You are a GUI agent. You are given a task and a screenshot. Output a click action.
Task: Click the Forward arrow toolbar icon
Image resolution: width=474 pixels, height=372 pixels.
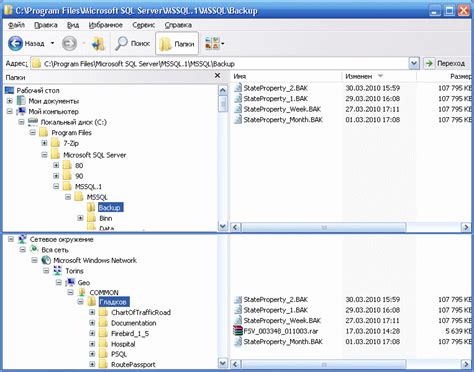pyautogui.click(x=69, y=43)
